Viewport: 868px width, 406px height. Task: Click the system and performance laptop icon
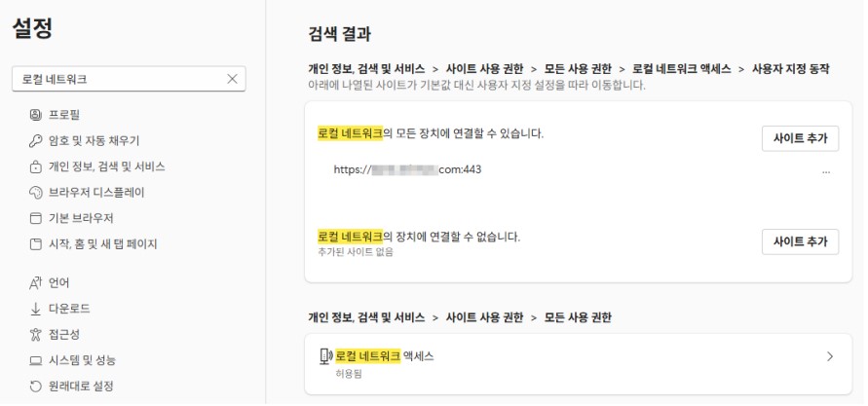coord(36,360)
